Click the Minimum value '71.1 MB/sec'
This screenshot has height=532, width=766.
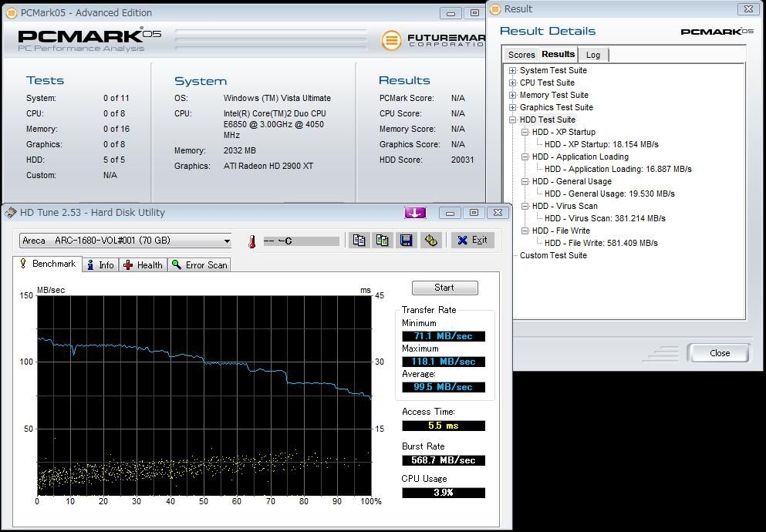tap(444, 336)
